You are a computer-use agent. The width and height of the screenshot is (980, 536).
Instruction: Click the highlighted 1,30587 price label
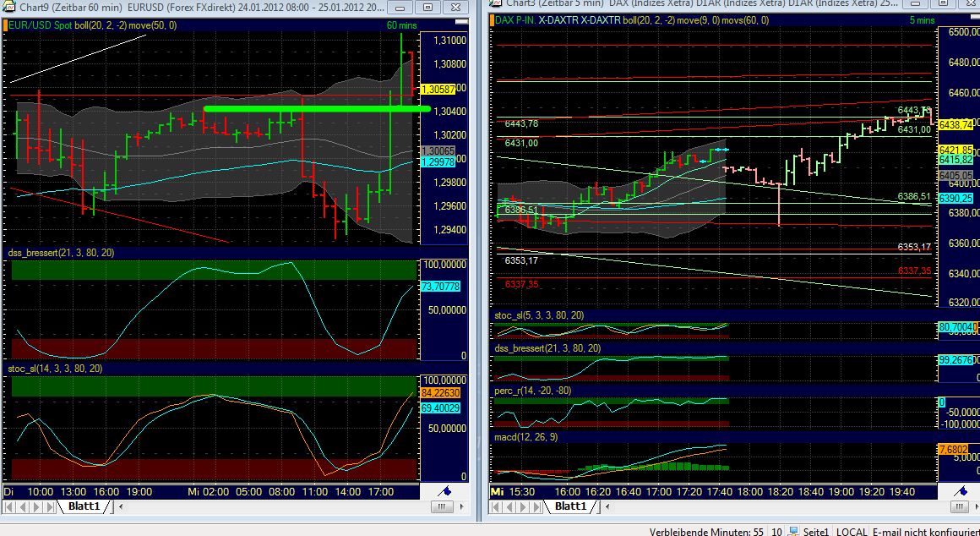click(x=439, y=87)
